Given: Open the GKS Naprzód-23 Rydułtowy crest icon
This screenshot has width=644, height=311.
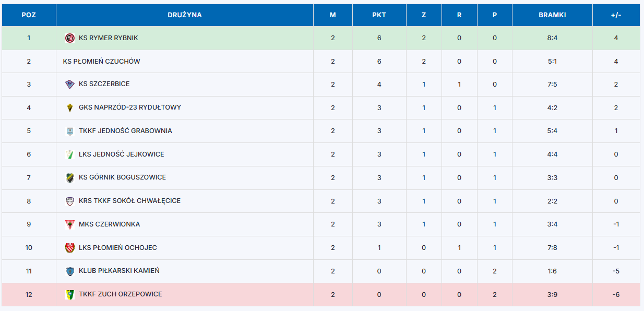Looking at the screenshot, I should (x=70, y=108).
